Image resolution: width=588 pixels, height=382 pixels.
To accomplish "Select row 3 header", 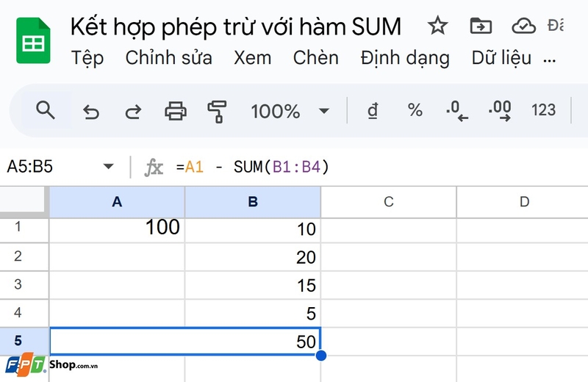I will 24,285.
